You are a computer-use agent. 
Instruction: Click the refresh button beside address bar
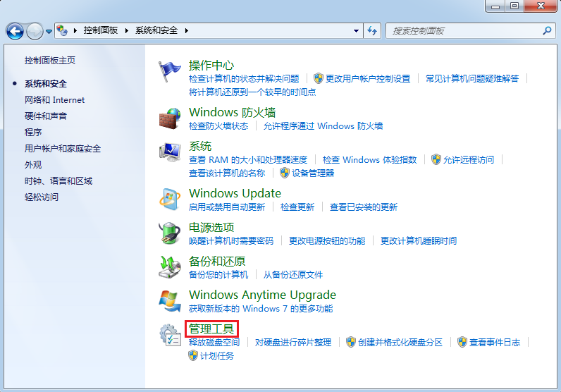[x=373, y=31]
